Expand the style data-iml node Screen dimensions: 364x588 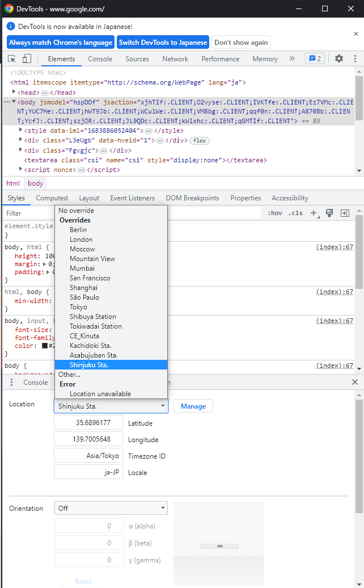coord(20,130)
